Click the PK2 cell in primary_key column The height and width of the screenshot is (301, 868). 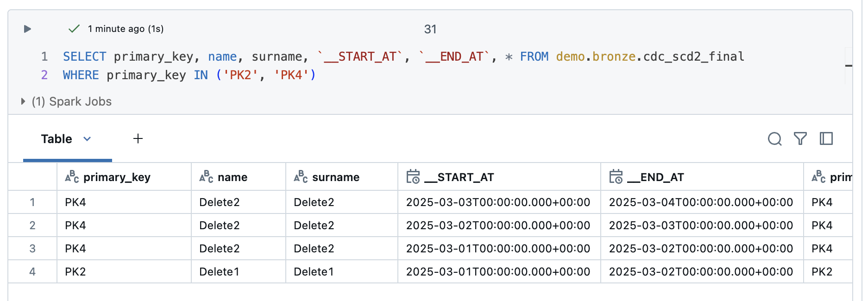pyautogui.click(x=75, y=272)
